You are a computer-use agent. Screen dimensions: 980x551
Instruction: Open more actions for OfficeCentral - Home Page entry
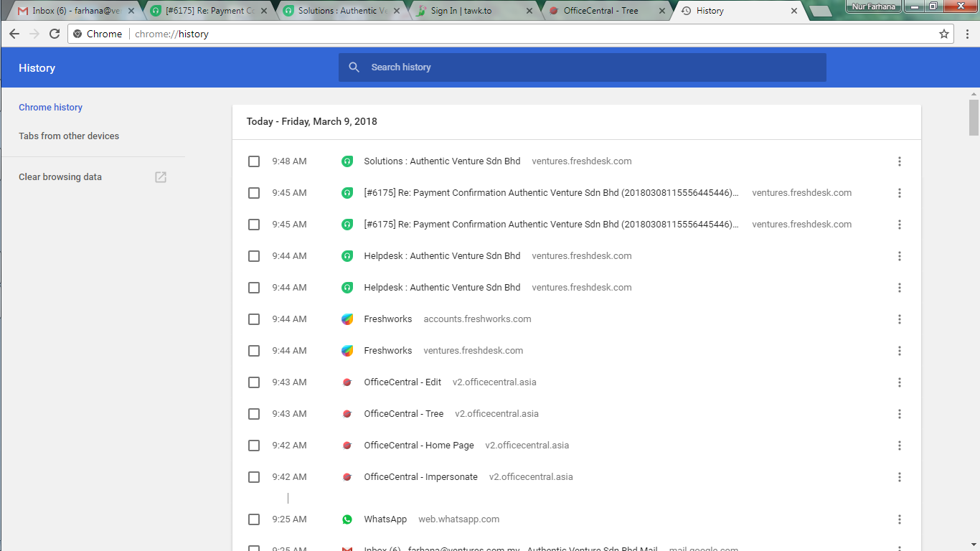tap(900, 446)
